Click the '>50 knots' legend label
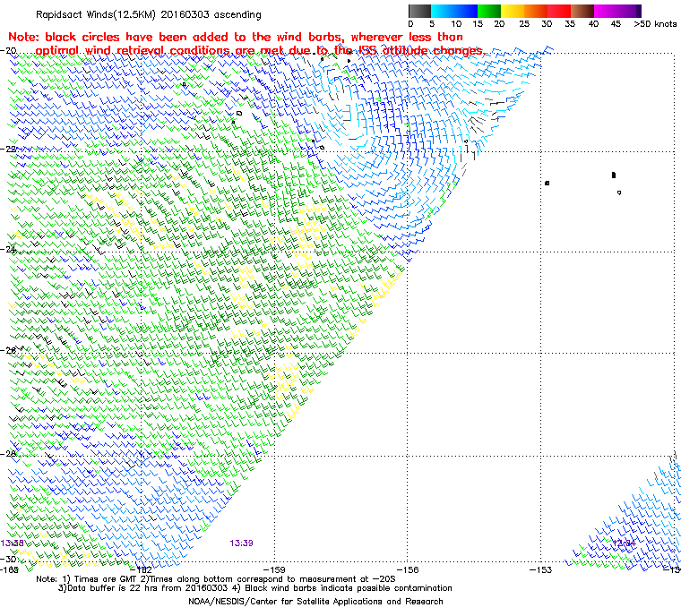 pos(655,24)
